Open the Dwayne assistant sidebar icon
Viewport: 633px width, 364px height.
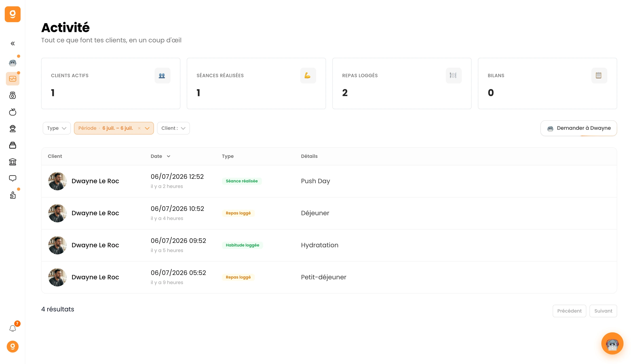(13, 63)
